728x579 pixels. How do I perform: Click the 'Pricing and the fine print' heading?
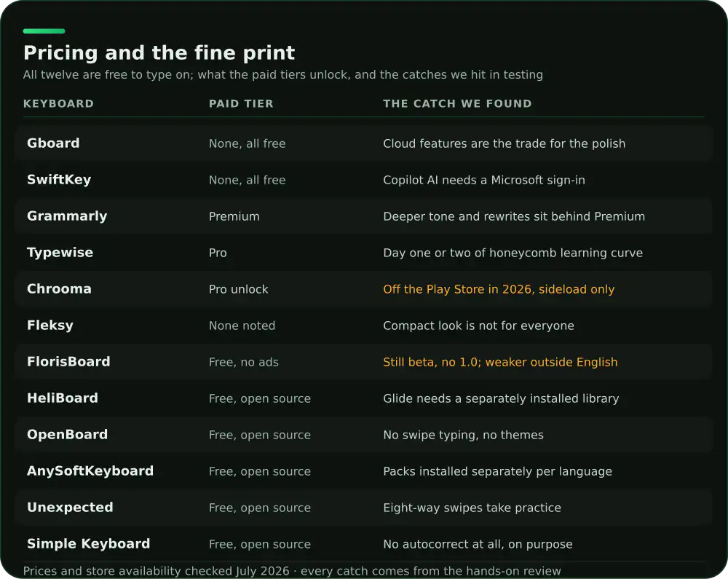(x=159, y=53)
